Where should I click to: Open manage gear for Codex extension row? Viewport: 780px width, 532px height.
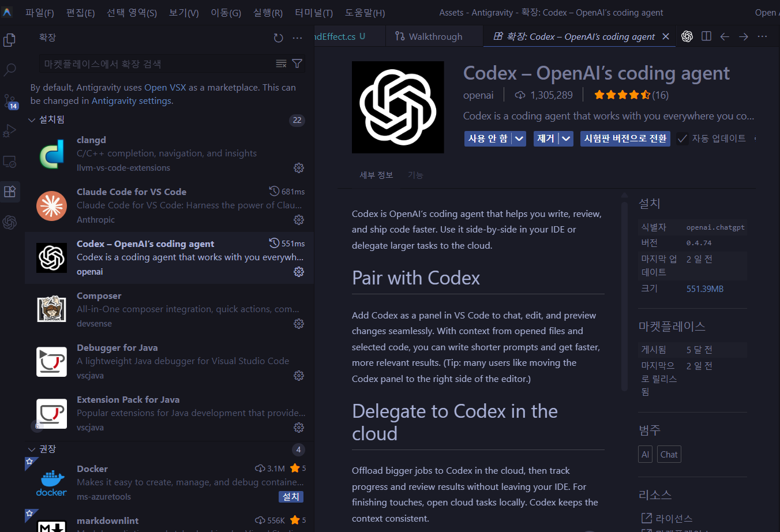(x=299, y=272)
